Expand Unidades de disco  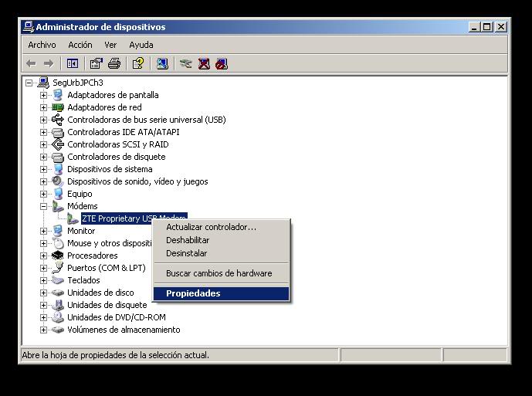coord(43,293)
